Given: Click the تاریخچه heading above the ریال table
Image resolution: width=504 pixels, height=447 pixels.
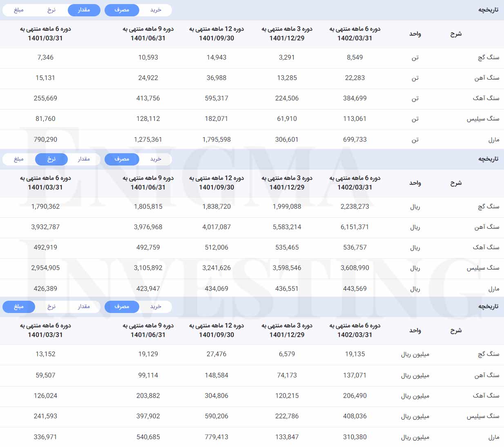Looking at the screenshot, I should pyautogui.click(x=488, y=159).
